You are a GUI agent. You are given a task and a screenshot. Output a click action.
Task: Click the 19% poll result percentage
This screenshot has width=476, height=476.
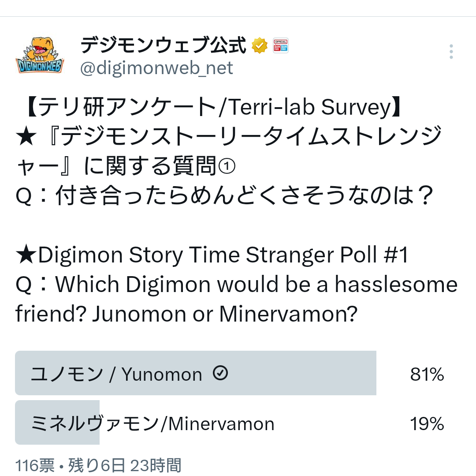pos(427,424)
